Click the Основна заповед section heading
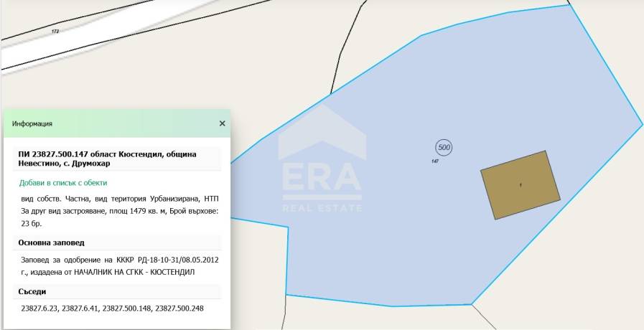Image resolution: width=644 pixels, height=330 pixels. coord(52,242)
